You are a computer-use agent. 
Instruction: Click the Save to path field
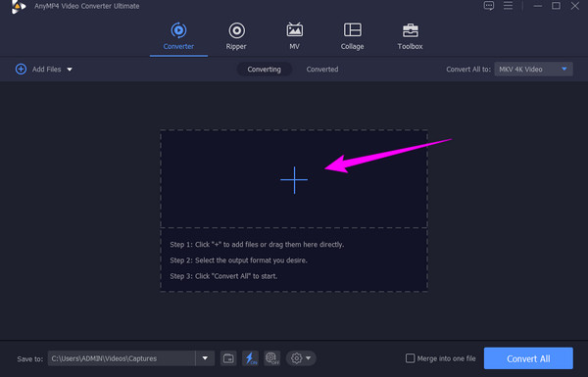(x=122, y=358)
